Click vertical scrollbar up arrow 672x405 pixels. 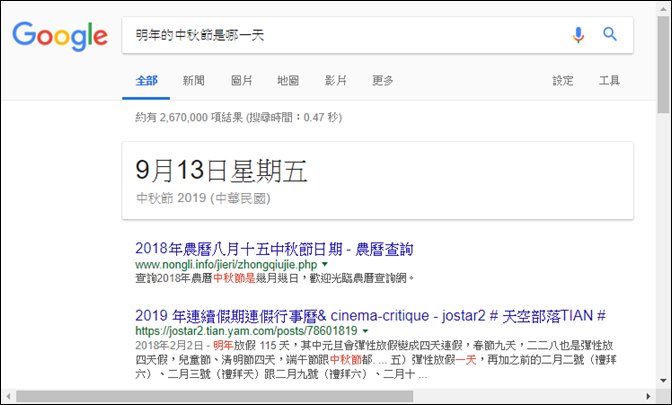point(663,8)
